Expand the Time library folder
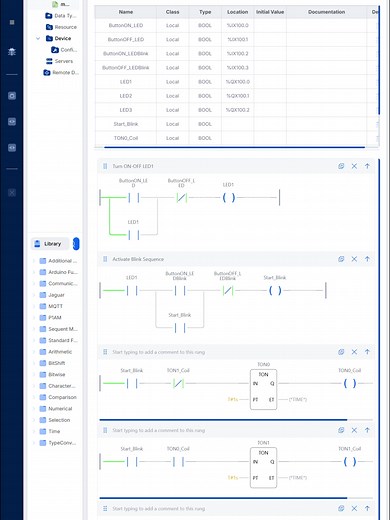 coord(34,431)
